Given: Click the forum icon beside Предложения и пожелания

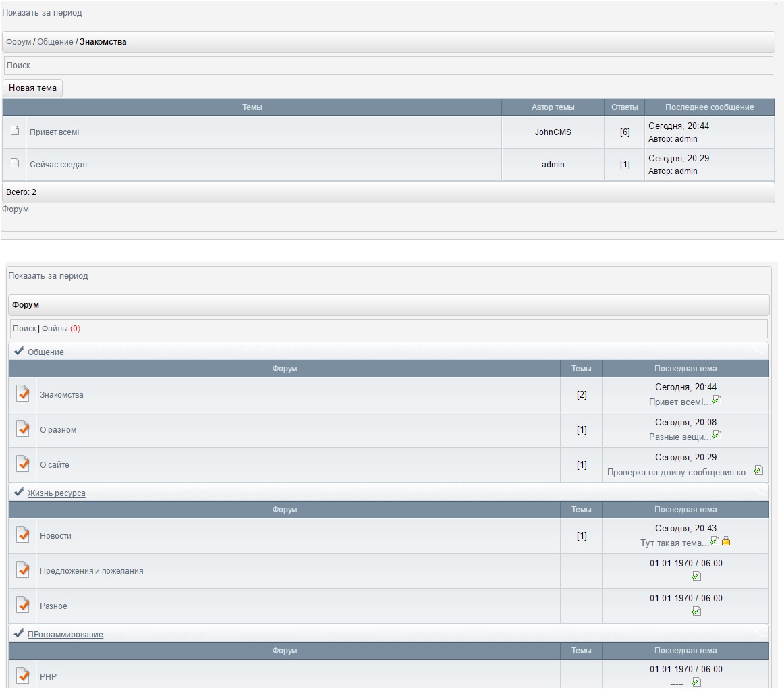Looking at the screenshot, I should pos(23,570).
